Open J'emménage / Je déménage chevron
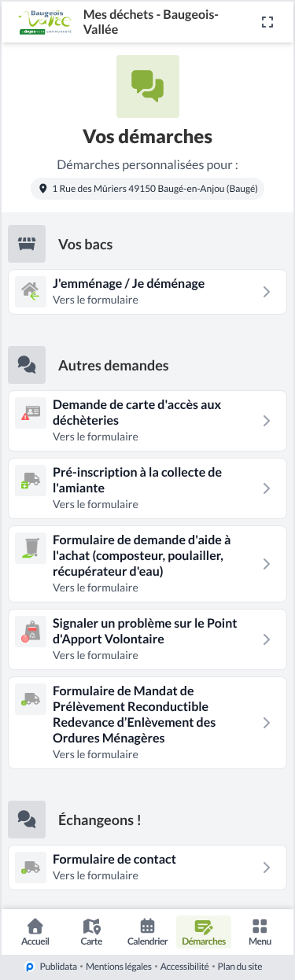This screenshot has height=980, width=295. click(267, 292)
